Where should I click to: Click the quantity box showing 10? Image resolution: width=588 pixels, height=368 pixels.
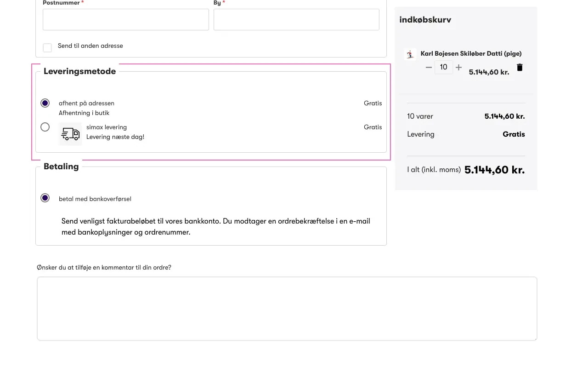coord(443,67)
